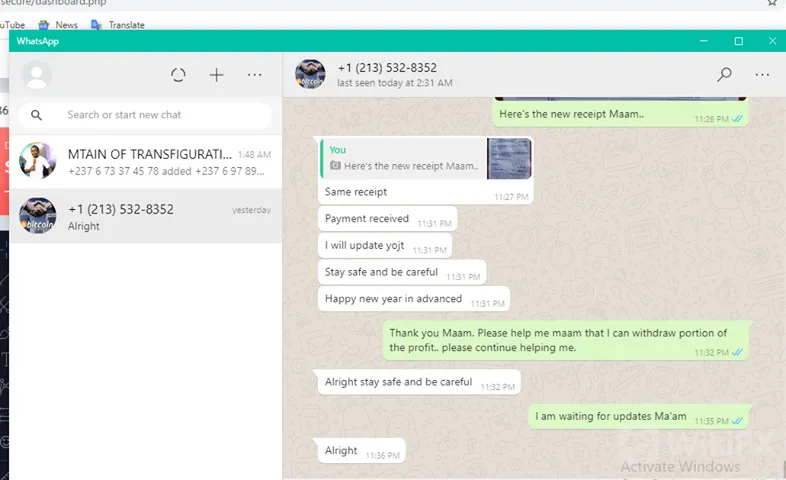Image resolution: width=786 pixels, height=480 pixels.
Task: Click 'last seen today at 2:31 AM' text
Action: point(395,83)
